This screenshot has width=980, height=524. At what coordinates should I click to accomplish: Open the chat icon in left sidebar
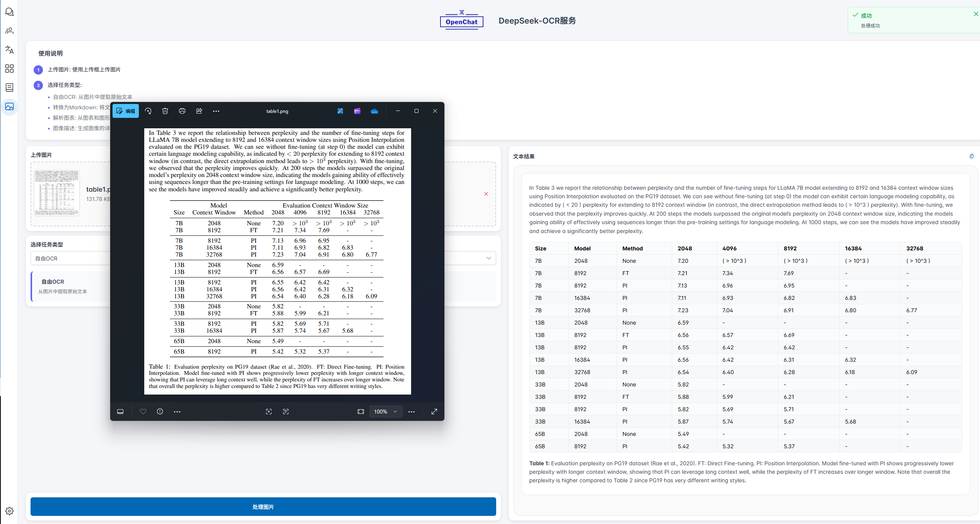[x=9, y=12]
